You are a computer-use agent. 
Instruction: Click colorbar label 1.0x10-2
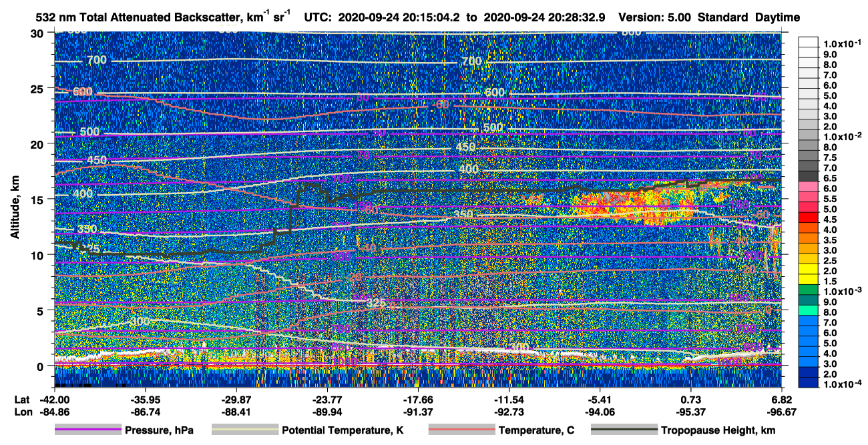pyautogui.click(x=843, y=136)
